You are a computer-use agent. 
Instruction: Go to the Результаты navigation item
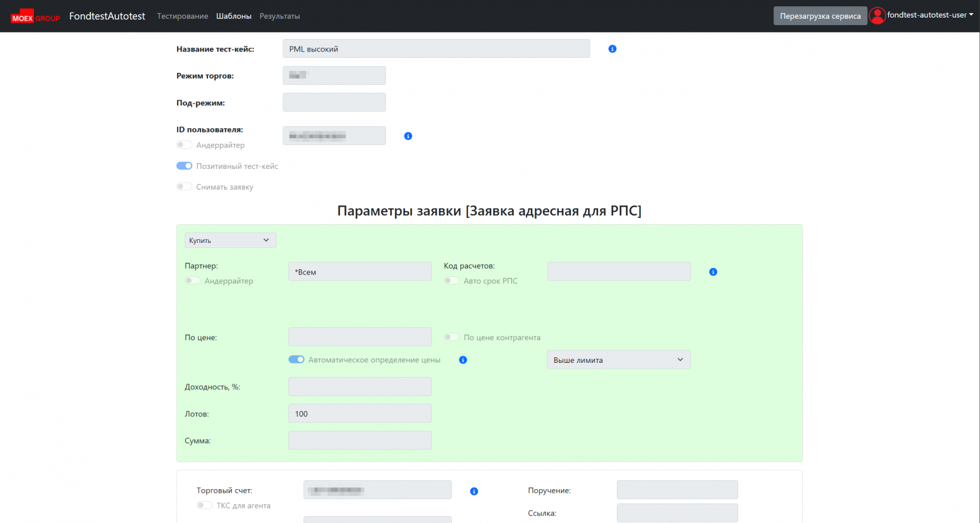point(280,16)
